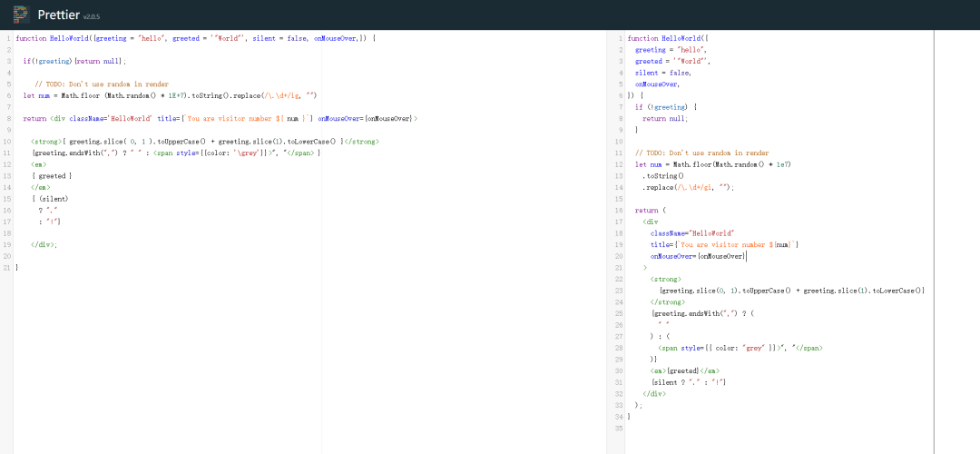
Task: Click '</div>;' line in input editor
Action: pyautogui.click(x=44, y=244)
